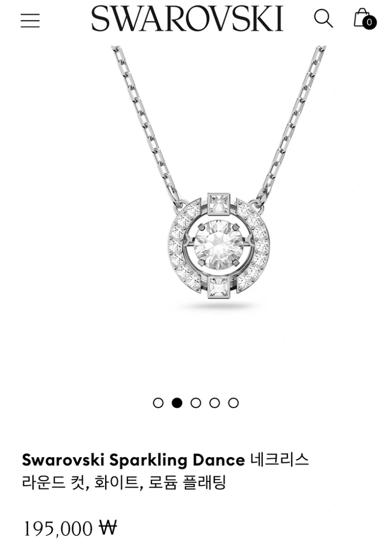Viewport: 392px width, 558px height.
Task: Click the top square crystal on pendant
Action: 219,204
